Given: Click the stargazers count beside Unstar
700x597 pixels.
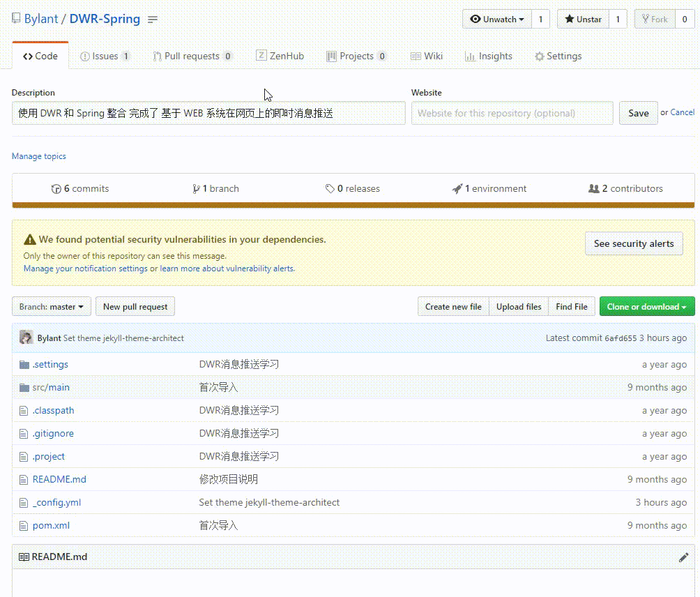Looking at the screenshot, I should 618,20.
